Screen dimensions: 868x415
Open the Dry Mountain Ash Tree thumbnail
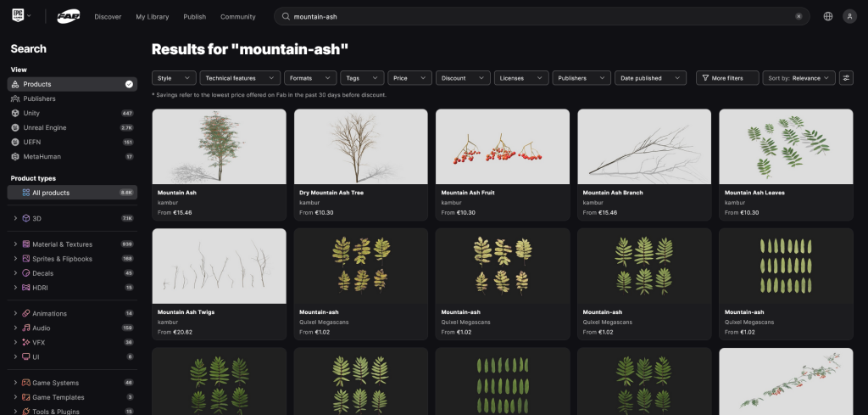click(361, 146)
